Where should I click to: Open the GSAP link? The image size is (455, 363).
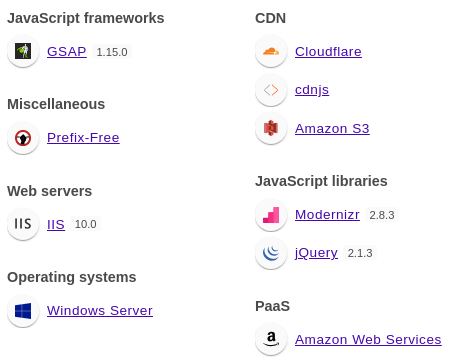pyautogui.click(x=67, y=52)
